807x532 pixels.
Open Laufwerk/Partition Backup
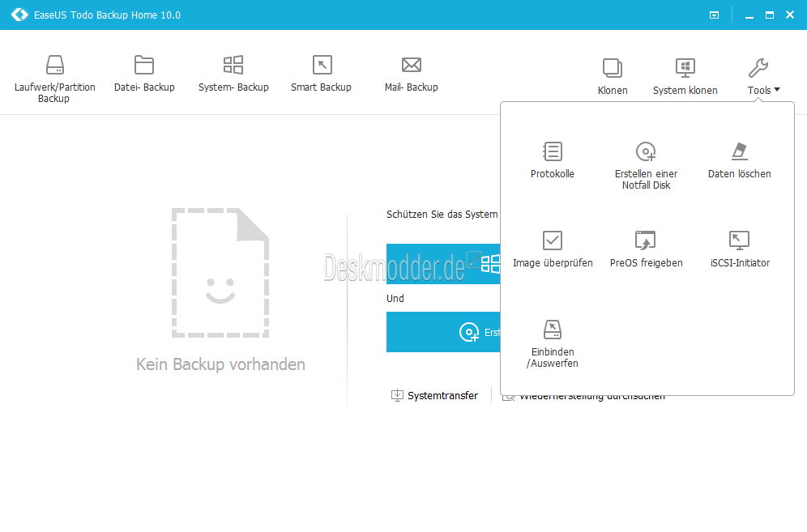54,79
